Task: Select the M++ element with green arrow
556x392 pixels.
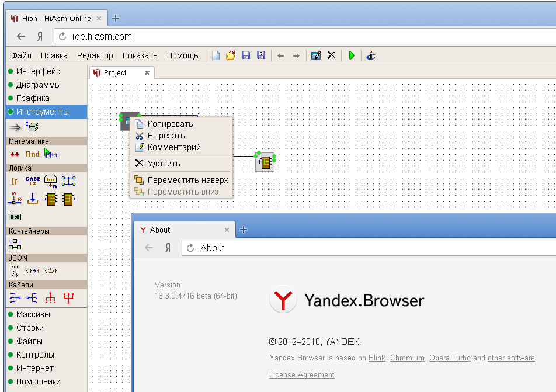Action: (x=51, y=154)
